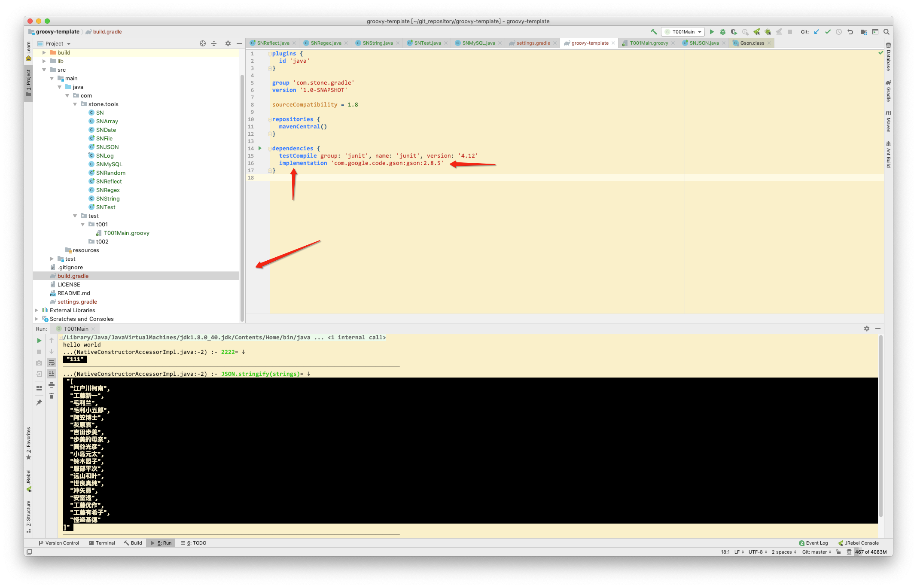Open Database side panel
This screenshot has height=588, width=917.
click(x=889, y=57)
